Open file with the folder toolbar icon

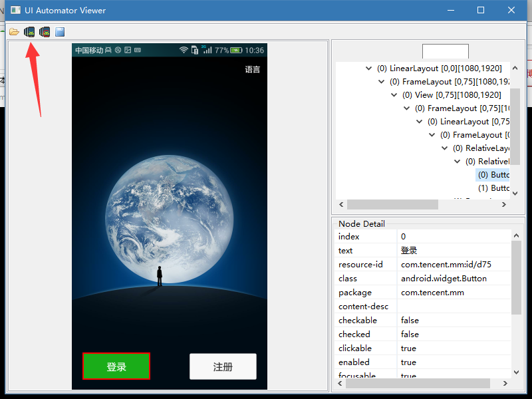tap(14, 32)
